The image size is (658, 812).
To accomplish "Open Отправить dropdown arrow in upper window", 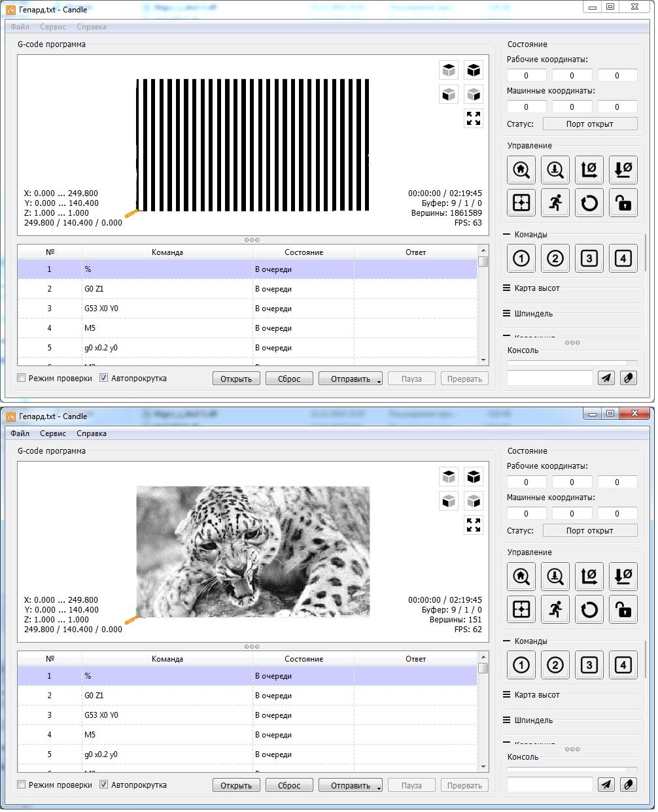I will pos(379,380).
